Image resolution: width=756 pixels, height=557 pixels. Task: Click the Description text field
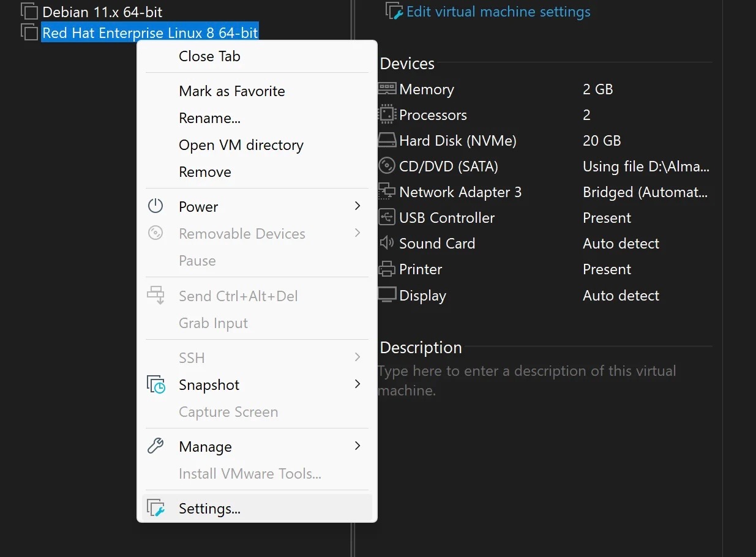526,380
